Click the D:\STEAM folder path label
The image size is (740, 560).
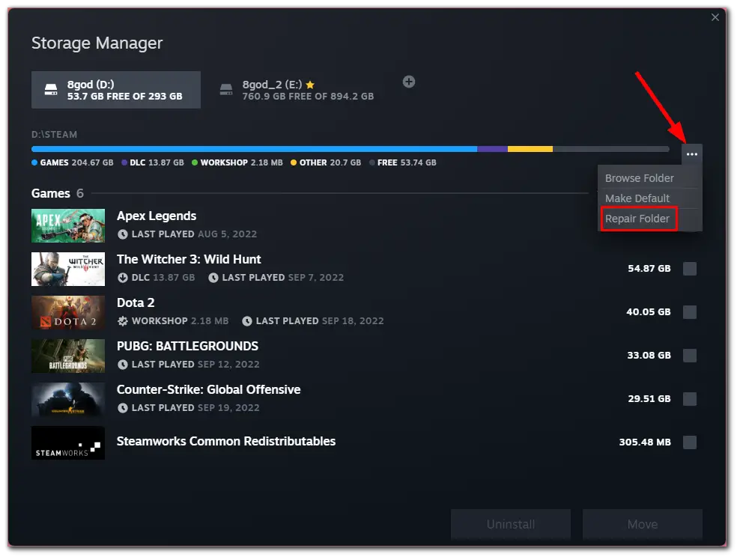(x=54, y=135)
